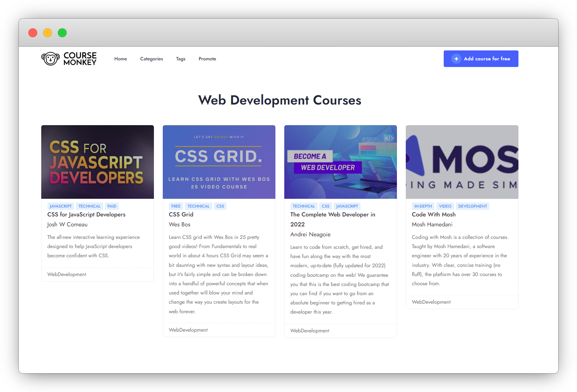Click the CSS tag on the Wes Bos card
The width and height of the screenshot is (577, 392).
pos(220,206)
